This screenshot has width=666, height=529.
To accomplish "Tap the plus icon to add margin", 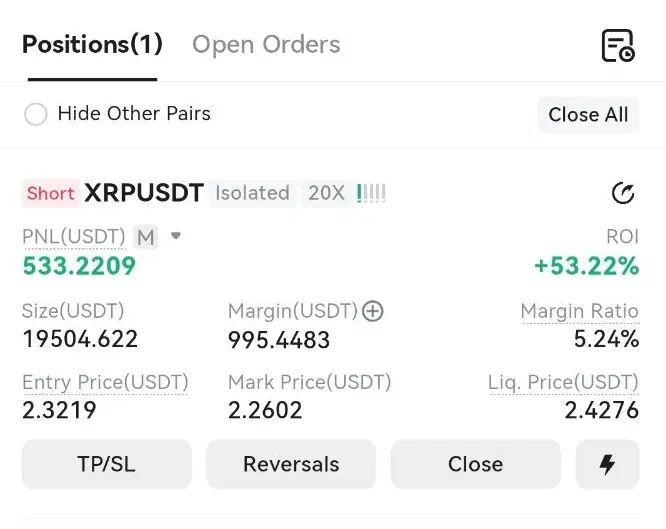I will [x=373, y=311].
